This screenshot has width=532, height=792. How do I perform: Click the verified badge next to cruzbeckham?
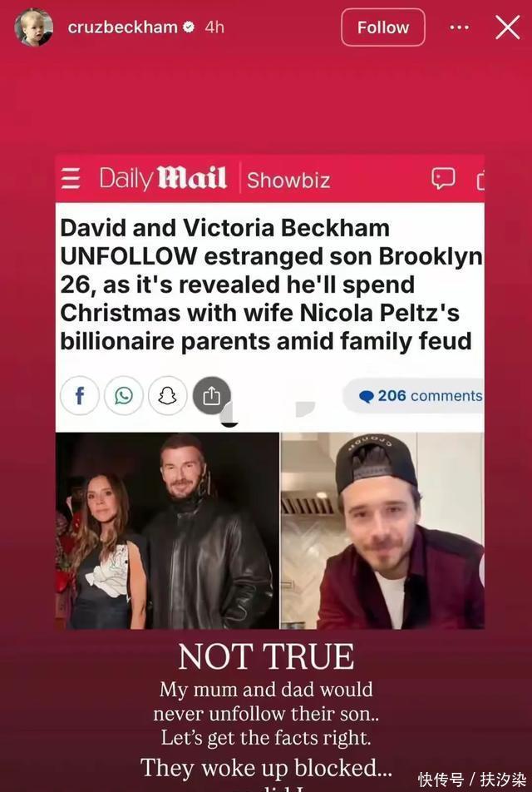(x=189, y=27)
